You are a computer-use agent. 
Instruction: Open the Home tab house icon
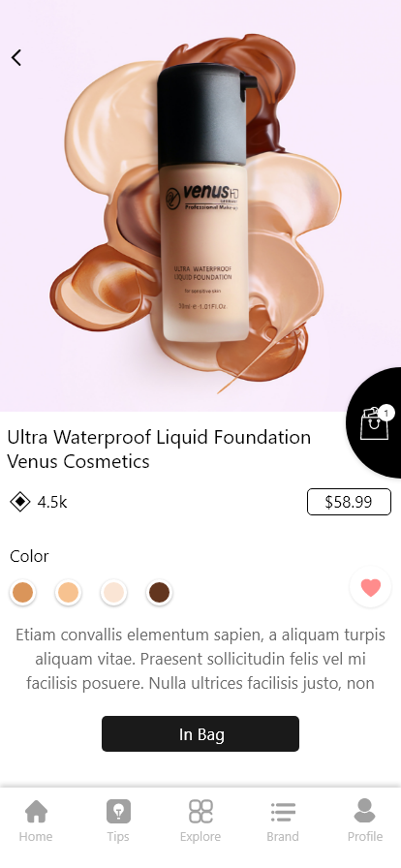36,812
